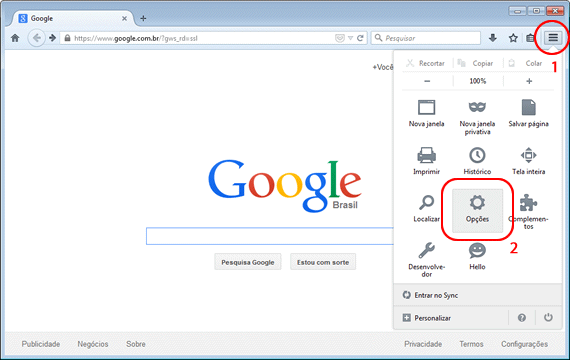Open Complementos add-ons
This screenshot has height=360, width=570.
528,212
